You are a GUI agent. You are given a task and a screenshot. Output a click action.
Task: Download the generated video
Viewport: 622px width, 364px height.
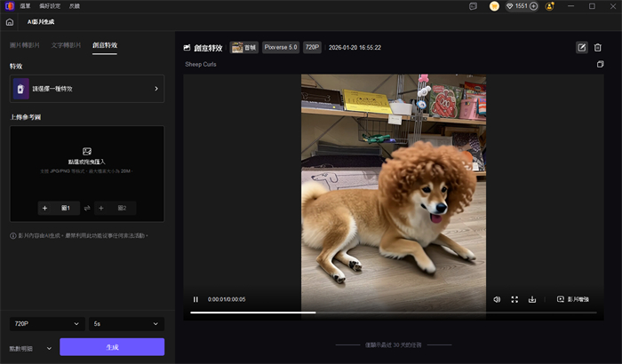point(532,299)
